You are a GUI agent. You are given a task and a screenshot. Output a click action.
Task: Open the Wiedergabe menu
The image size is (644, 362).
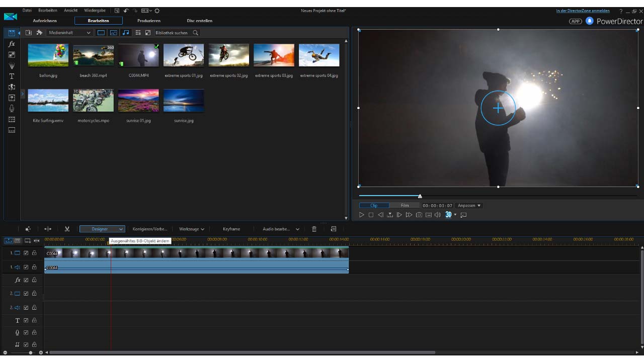[x=95, y=11]
